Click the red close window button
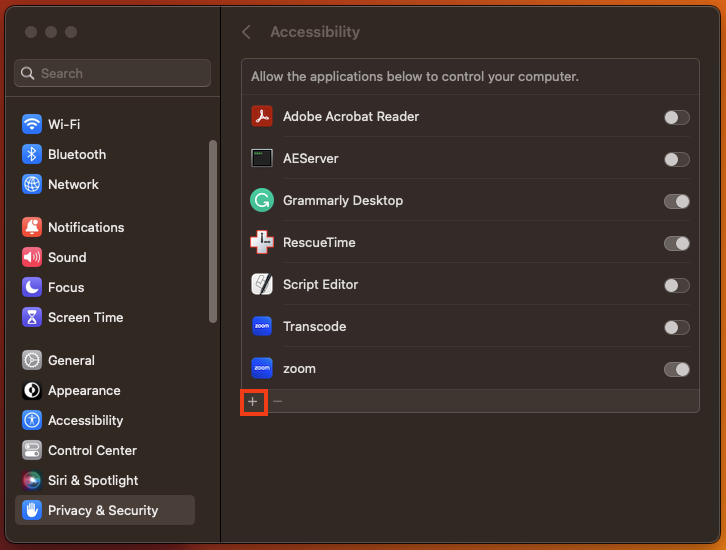The height and width of the screenshot is (550, 726). click(x=31, y=32)
